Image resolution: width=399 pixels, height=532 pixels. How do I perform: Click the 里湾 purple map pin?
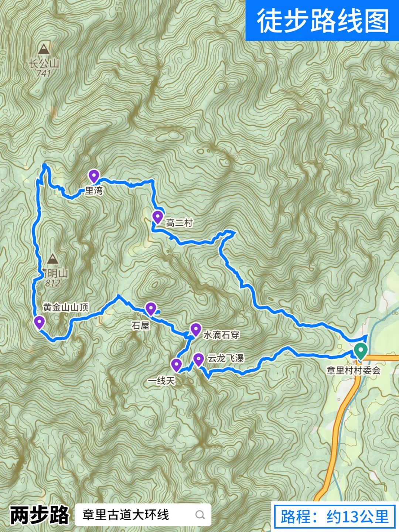[x=94, y=176]
